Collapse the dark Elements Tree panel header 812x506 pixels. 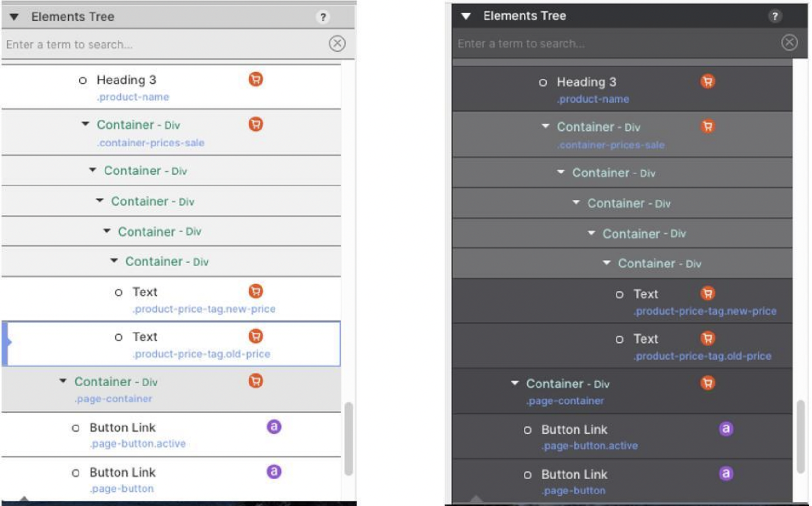tap(466, 16)
